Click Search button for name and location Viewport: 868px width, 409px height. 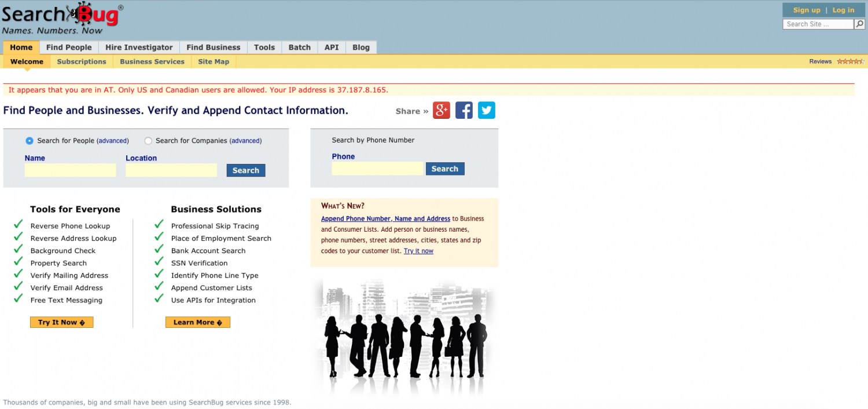[x=246, y=170]
